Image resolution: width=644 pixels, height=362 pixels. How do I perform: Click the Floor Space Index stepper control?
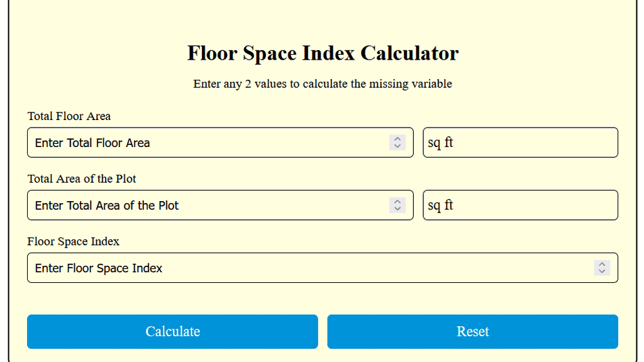[601, 268]
